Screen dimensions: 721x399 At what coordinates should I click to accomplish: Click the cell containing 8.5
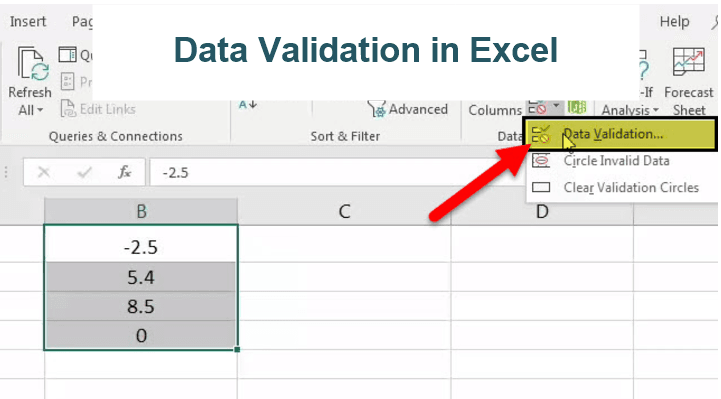pyautogui.click(x=141, y=306)
